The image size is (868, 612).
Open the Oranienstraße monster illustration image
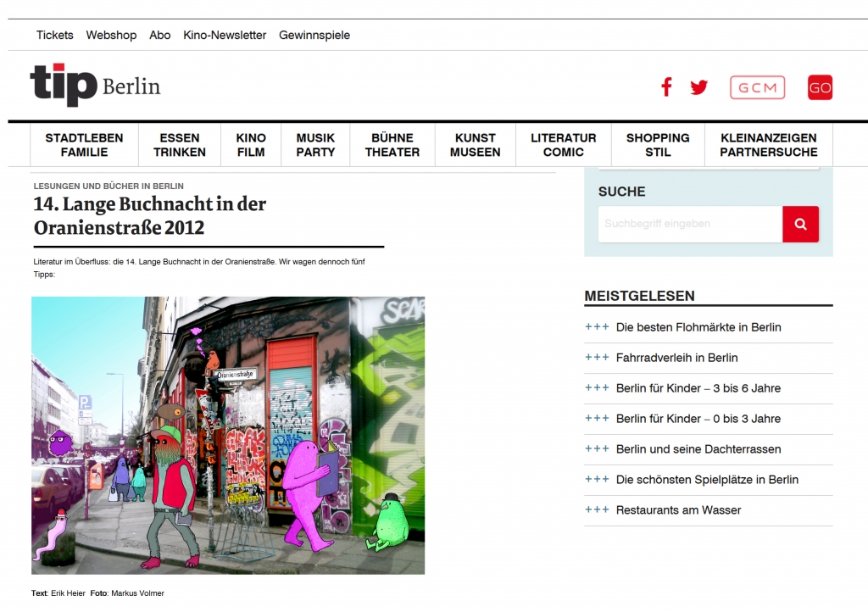click(228, 435)
